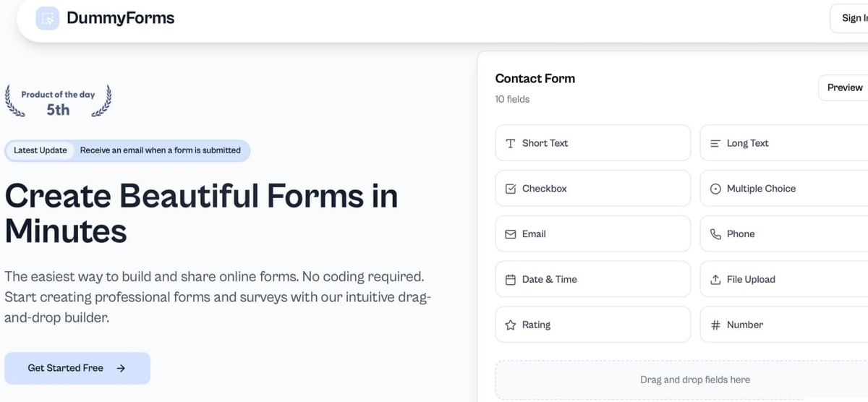Click the File Upload arrow icon

[715, 280]
